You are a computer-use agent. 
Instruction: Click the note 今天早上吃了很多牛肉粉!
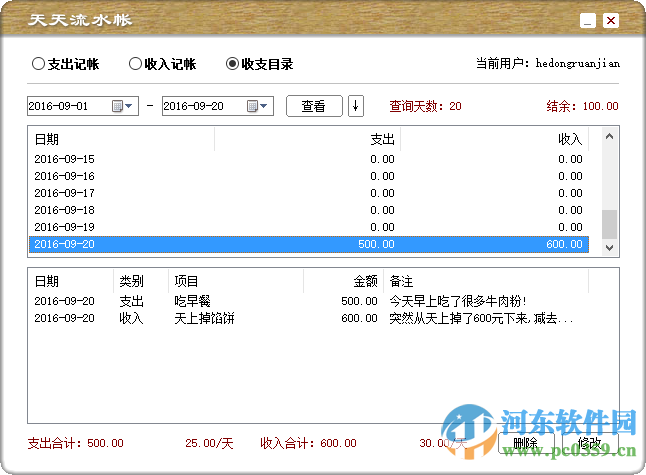[x=458, y=301]
